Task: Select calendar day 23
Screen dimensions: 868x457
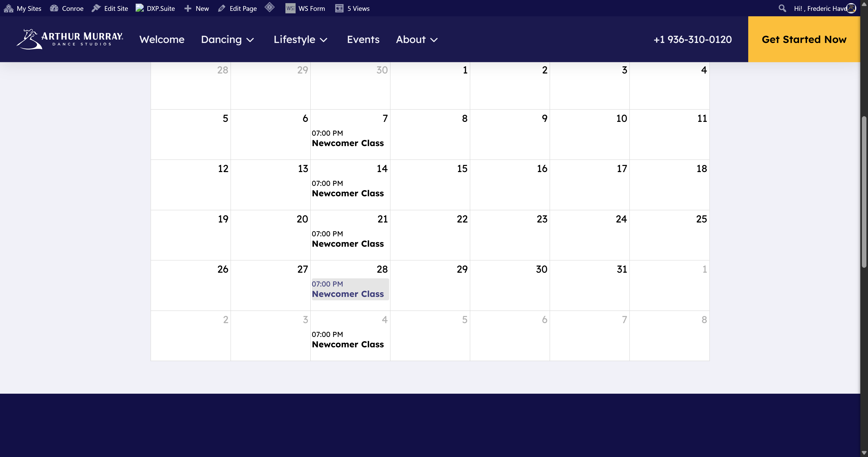Action: 542,219
